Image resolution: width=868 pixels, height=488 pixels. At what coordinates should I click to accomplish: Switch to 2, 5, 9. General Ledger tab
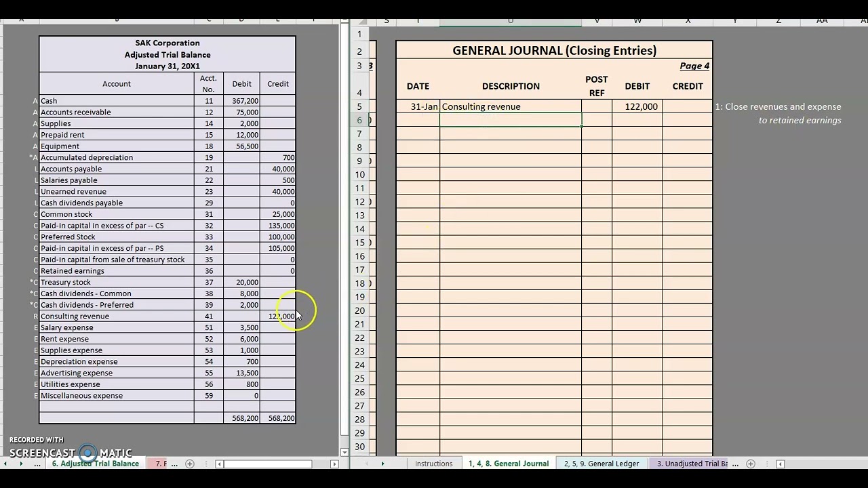click(x=601, y=464)
